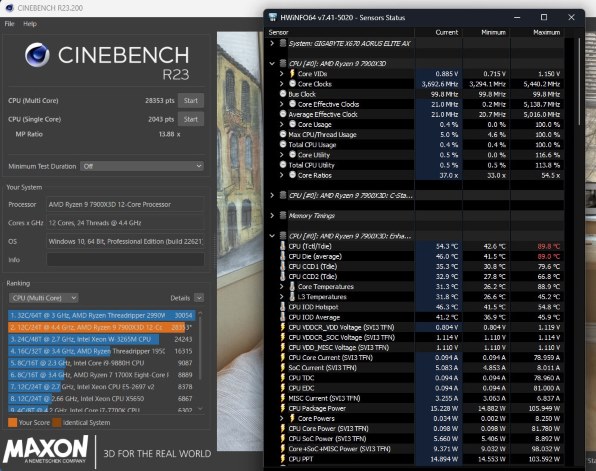Viewport: 596px width, 471px height.
Task: Open the Minimum Test Duration dropdown
Action: [142, 166]
